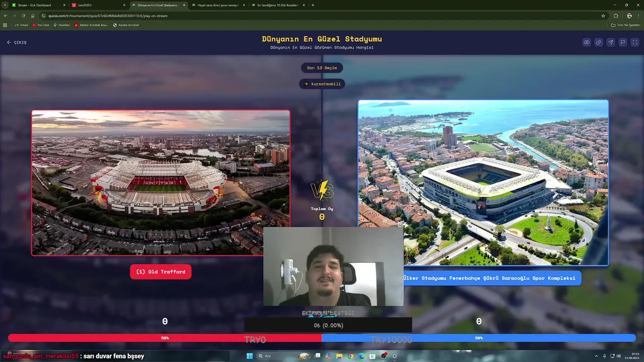Open the Task View taskbar icon
This screenshot has height=362, width=644.
(318, 355)
